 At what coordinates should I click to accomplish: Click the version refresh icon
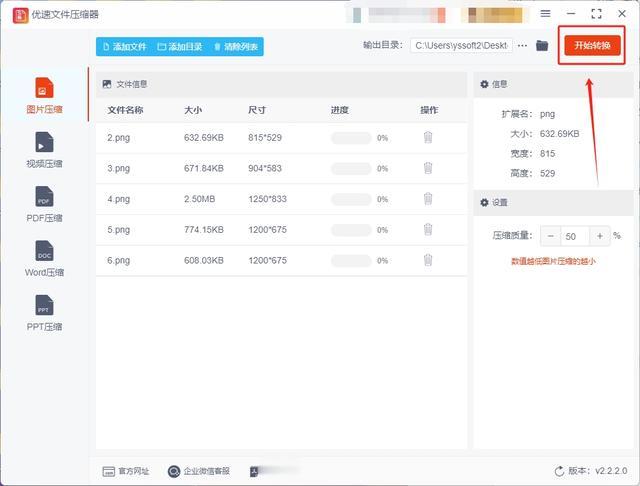[x=559, y=471]
